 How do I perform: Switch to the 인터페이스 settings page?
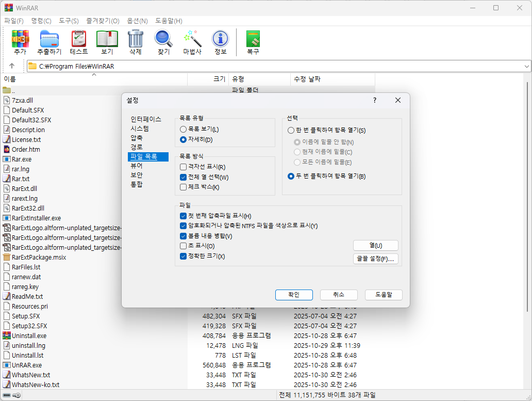[x=146, y=119]
